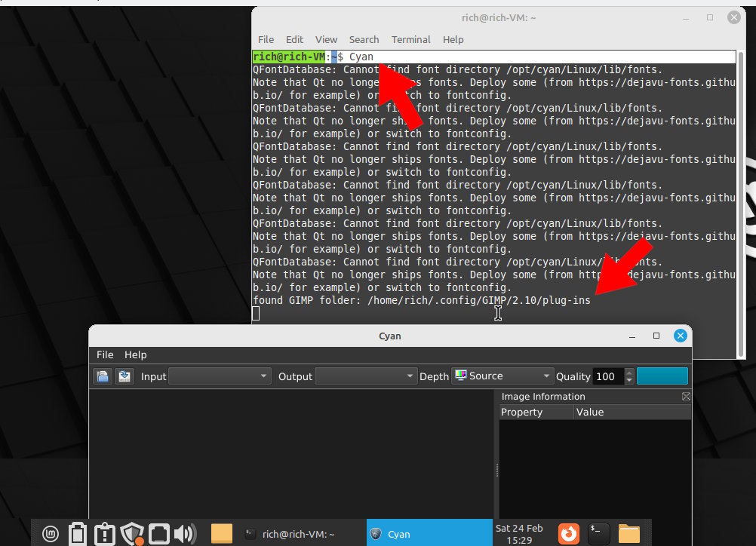The height and width of the screenshot is (546, 756).
Task: Open the Terminal menu in terminal window
Action: pos(410,39)
